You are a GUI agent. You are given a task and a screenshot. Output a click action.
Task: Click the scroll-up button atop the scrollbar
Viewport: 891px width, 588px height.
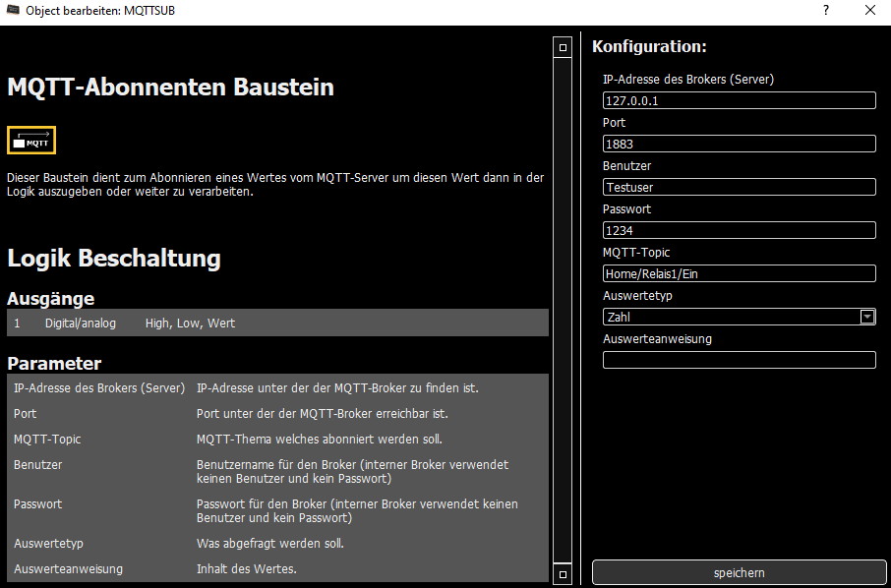(x=563, y=46)
